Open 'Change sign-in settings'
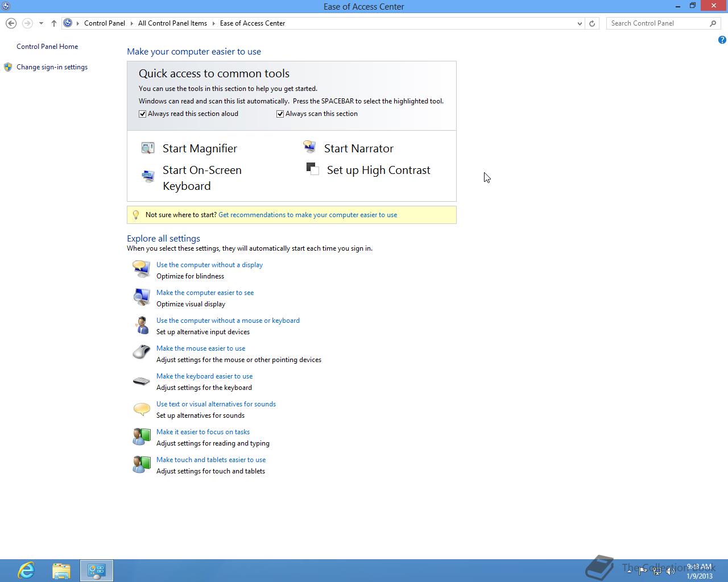728x582 pixels. click(x=52, y=67)
